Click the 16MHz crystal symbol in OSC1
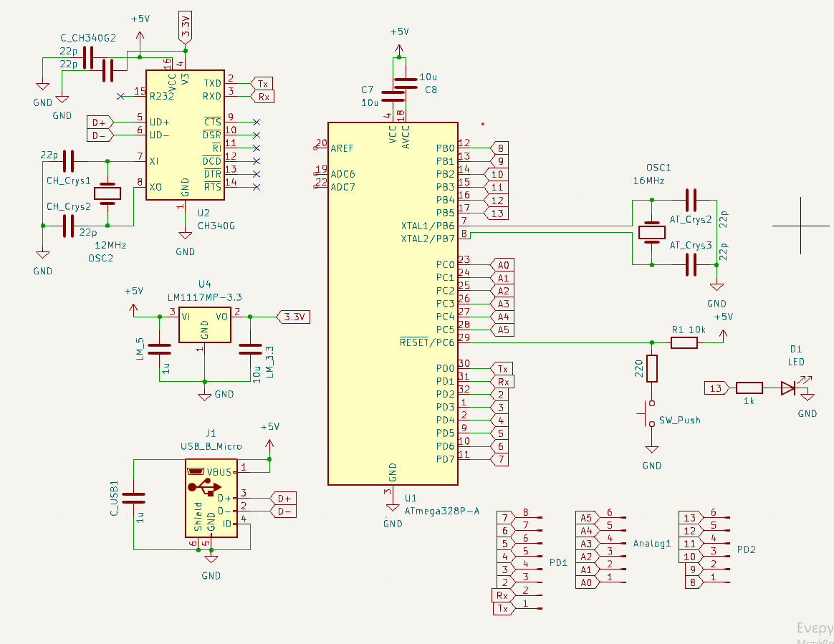Screen dimensions: 834x644 pyautogui.click(x=652, y=234)
